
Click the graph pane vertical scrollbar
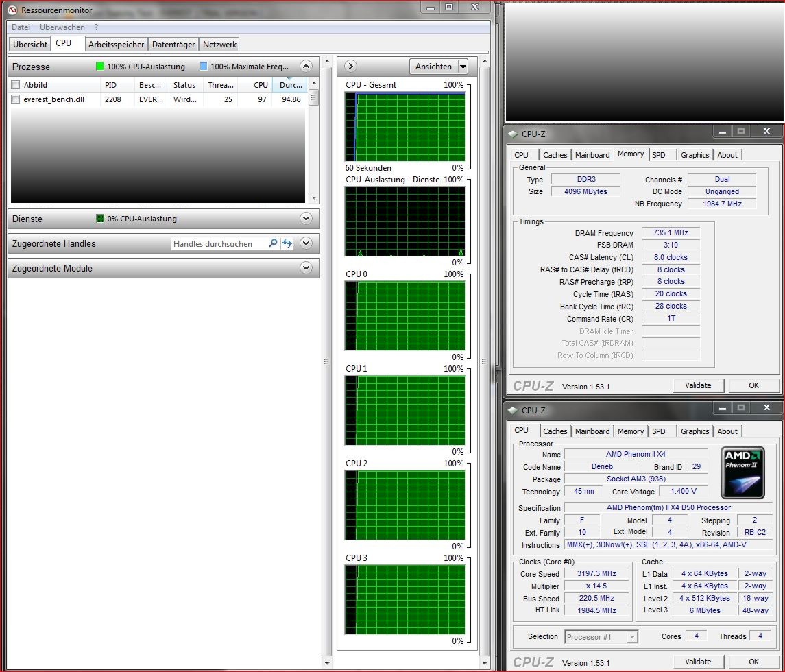[x=484, y=361]
